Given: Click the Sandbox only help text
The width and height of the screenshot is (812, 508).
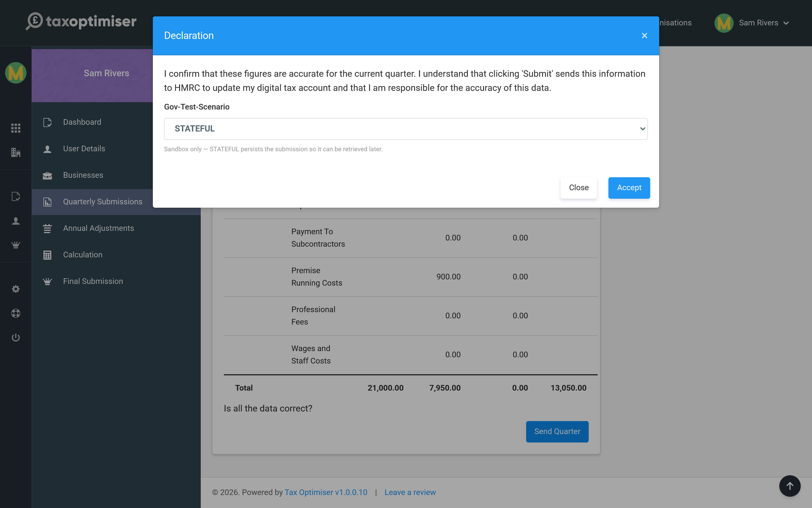Looking at the screenshot, I should (x=273, y=149).
